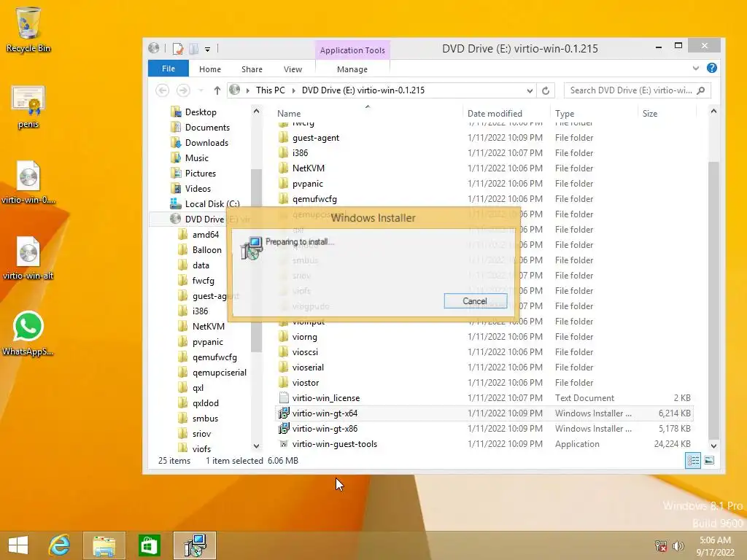Viewport: 747px width, 560px height.
Task: Sort by the Size column header
Action: click(649, 113)
